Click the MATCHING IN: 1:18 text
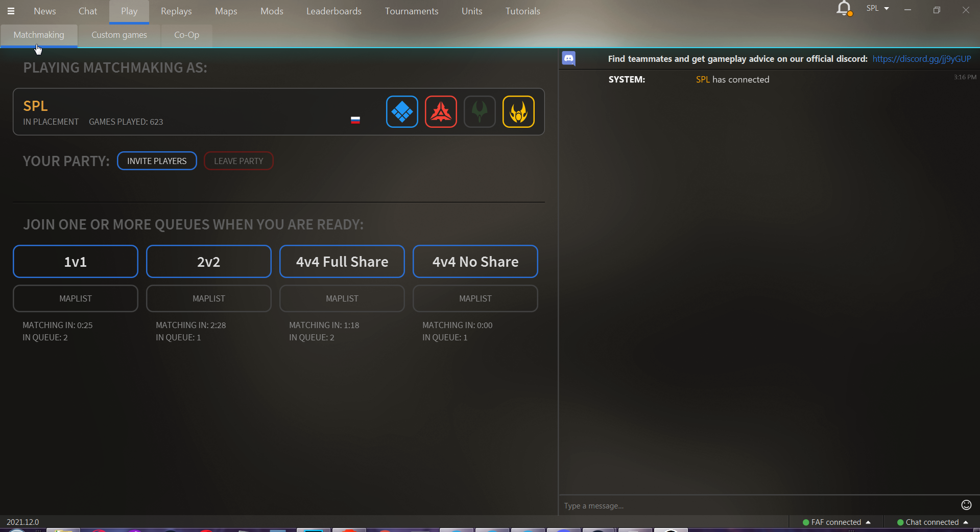 pyautogui.click(x=324, y=325)
